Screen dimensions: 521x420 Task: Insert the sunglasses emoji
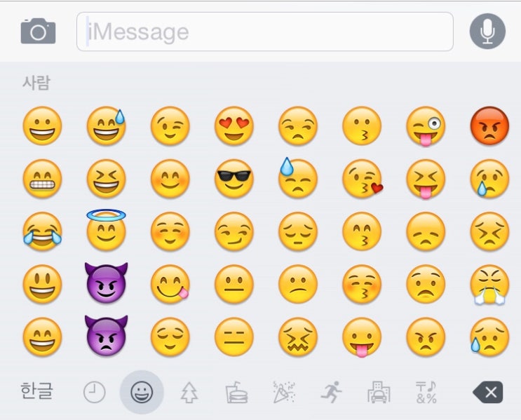(x=234, y=179)
